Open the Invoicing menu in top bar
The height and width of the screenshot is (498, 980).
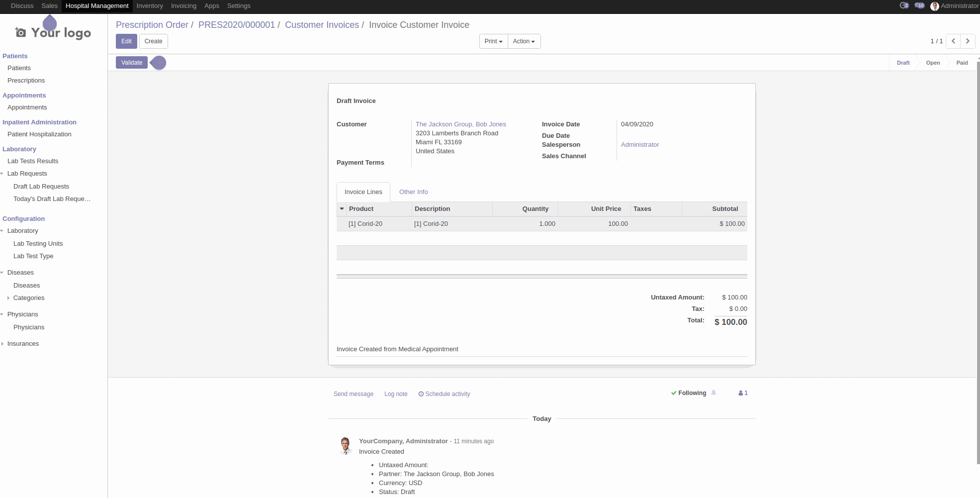[183, 6]
